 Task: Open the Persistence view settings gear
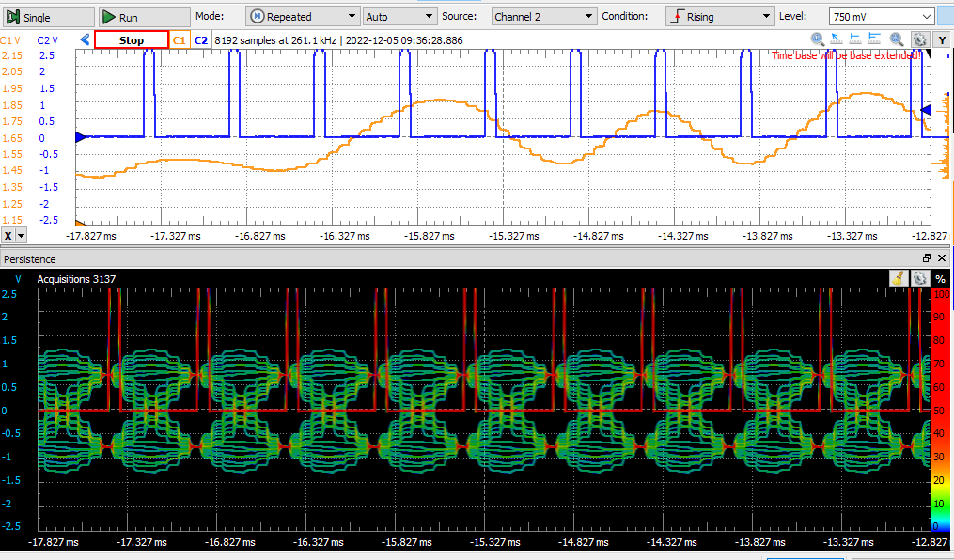(x=919, y=278)
